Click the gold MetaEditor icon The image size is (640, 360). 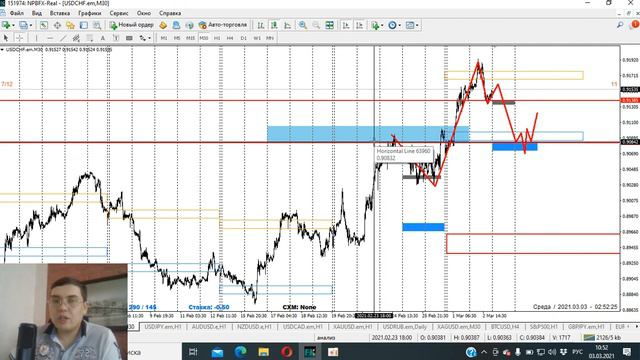pyautogui.click(x=163, y=25)
